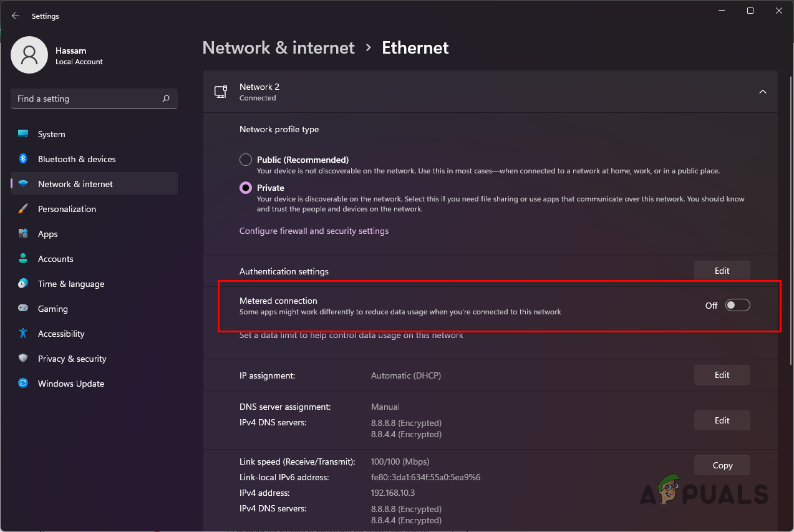Choose the Private network profile radio

click(246, 188)
